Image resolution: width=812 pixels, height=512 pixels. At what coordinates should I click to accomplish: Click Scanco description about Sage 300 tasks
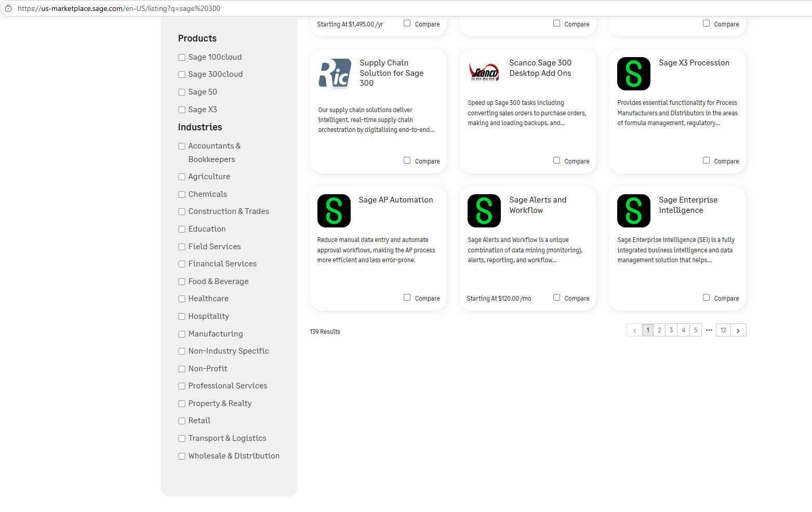tap(527, 113)
